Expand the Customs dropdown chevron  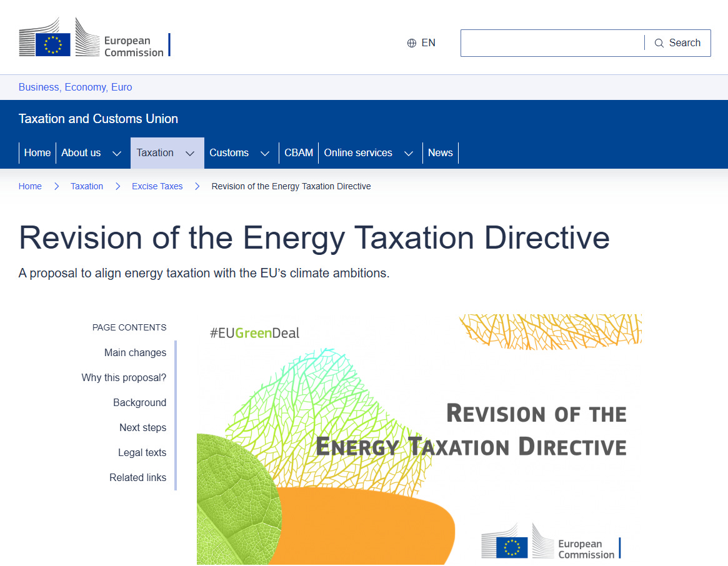(x=265, y=153)
